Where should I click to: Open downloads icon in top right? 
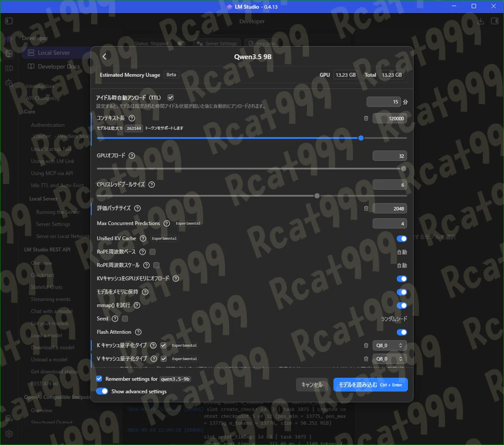pyautogui.click(x=481, y=21)
